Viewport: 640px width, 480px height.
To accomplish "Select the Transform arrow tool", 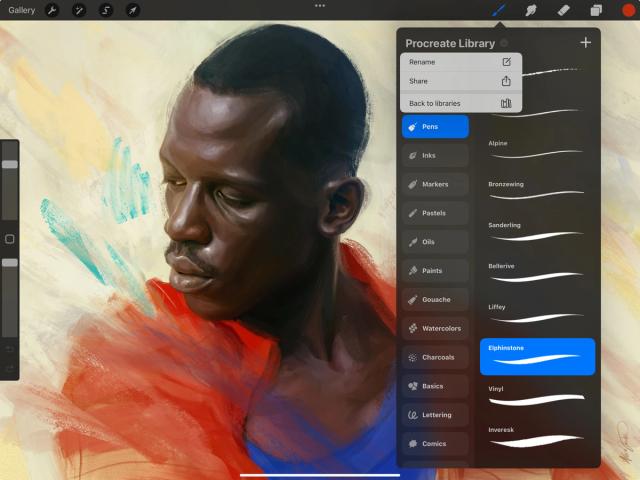I will pyautogui.click(x=133, y=10).
